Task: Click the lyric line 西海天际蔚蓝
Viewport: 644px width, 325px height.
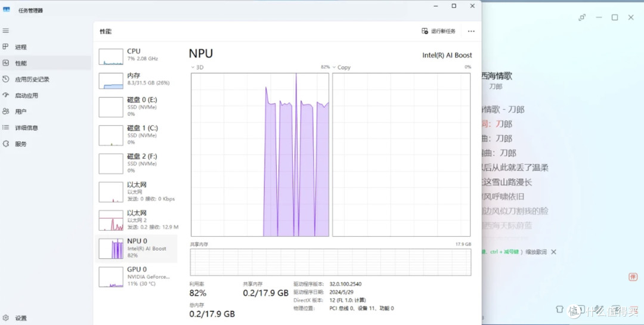Action: [507, 225]
